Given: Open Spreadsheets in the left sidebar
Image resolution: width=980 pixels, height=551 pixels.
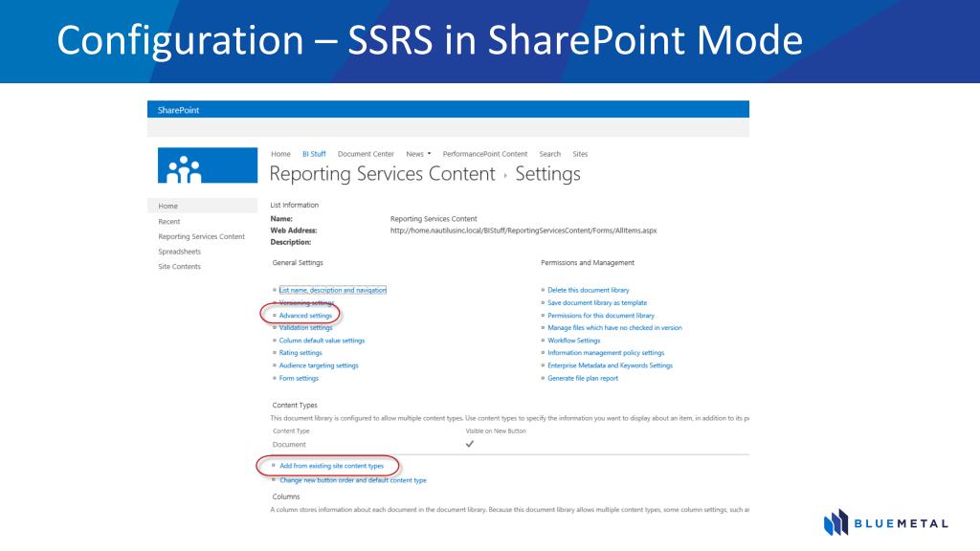Looking at the screenshot, I should coord(179,252).
